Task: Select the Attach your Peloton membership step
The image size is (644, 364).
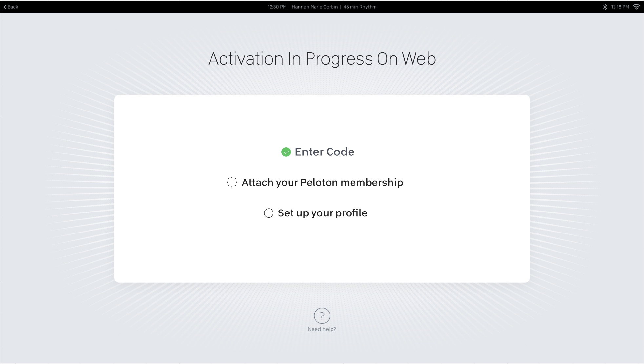Action: point(322,182)
